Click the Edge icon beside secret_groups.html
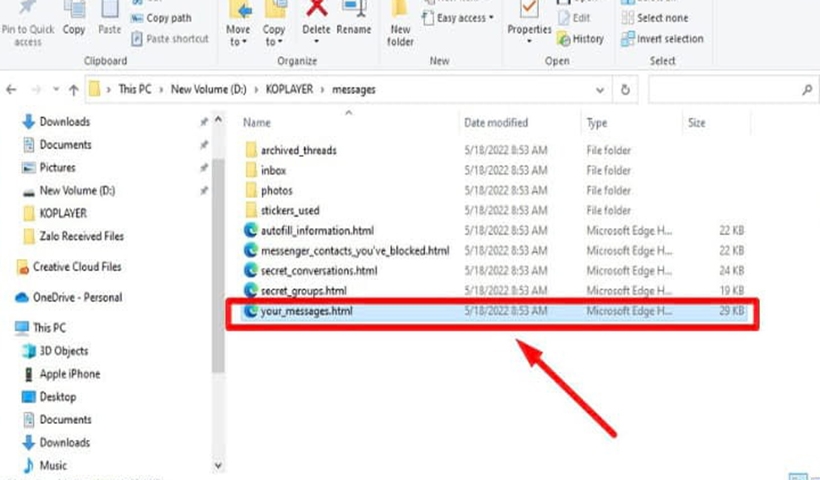 [250, 290]
